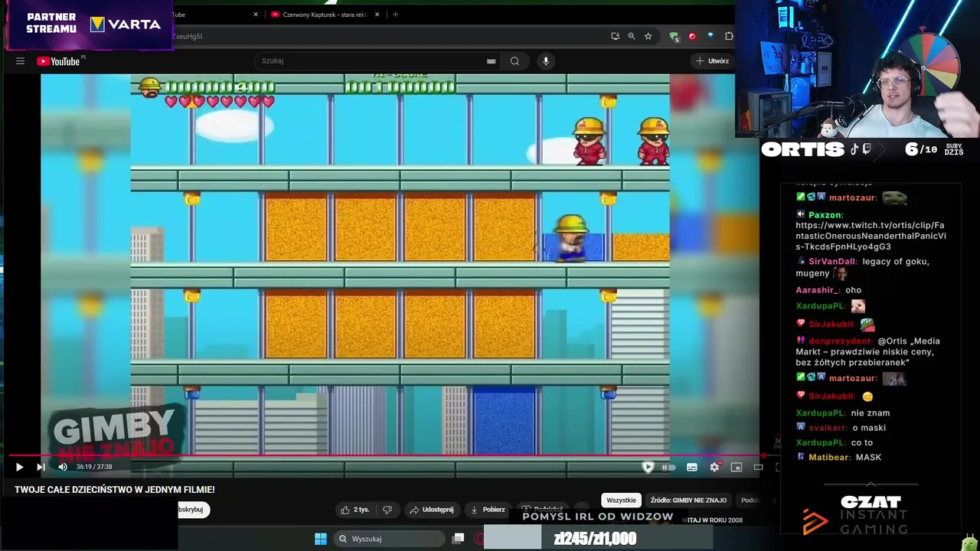
Task: Click username SirVanDall in chat
Action: 831,262
